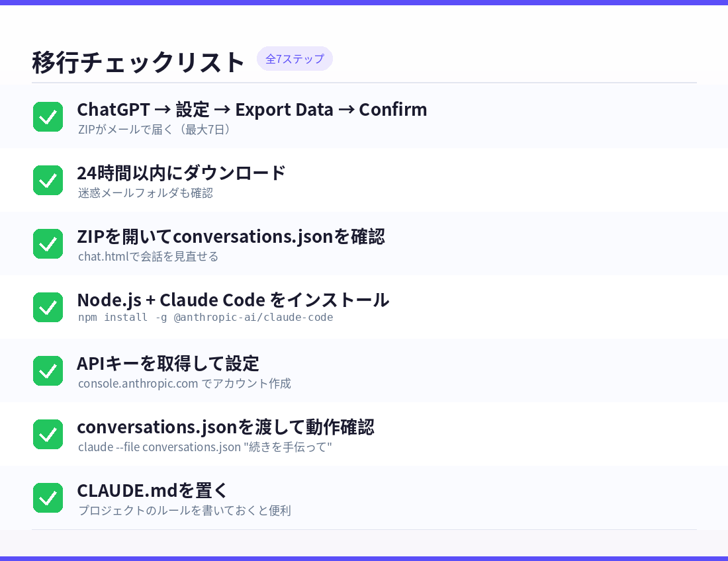Image resolution: width=728 pixels, height=561 pixels.
Task: Click the title 'ZIPを開いてconversations.jsonを確認'
Action: point(231,237)
